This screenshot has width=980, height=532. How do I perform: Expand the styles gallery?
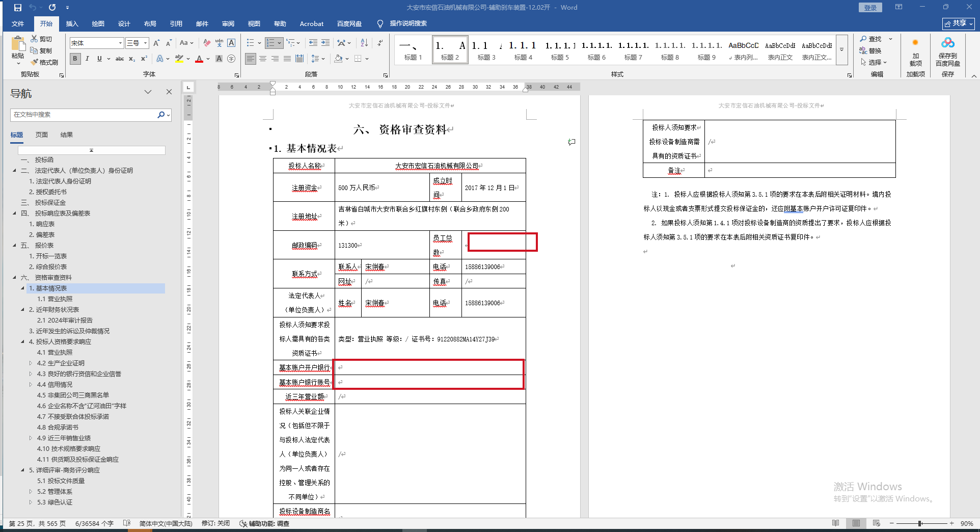841,49
